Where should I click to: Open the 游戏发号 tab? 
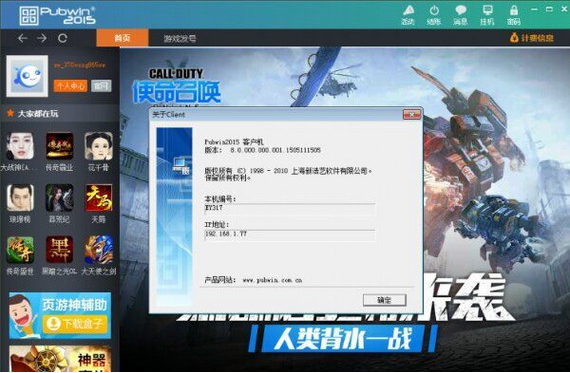point(180,39)
